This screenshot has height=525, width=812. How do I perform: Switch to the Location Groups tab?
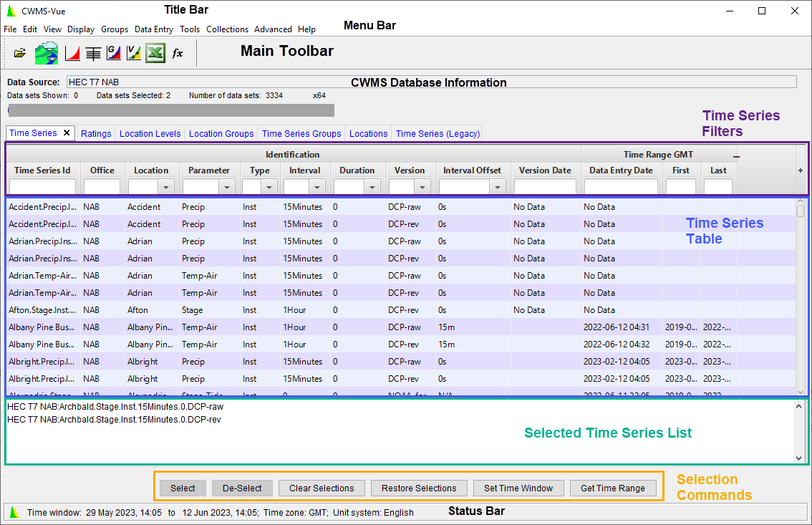pyautogui.click(x=221, y=134)
